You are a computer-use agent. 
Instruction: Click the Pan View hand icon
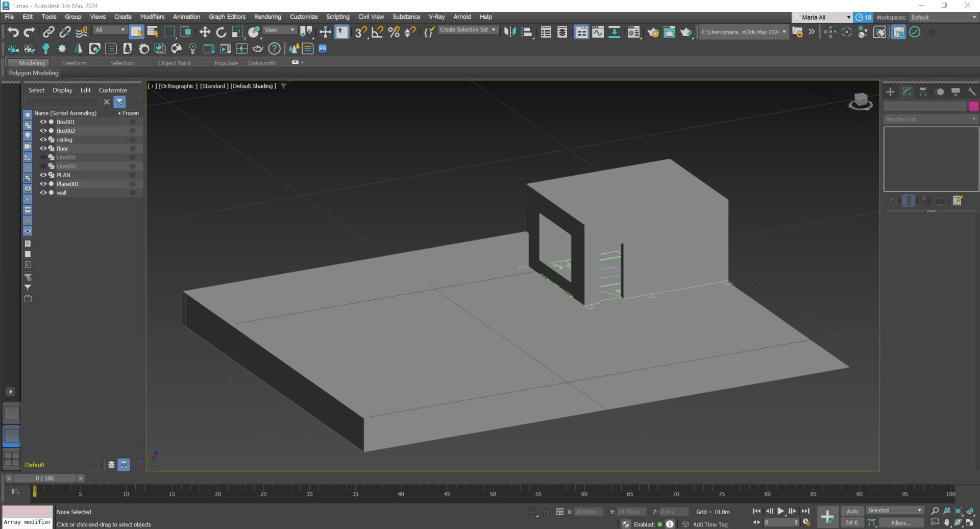(947, 522)
